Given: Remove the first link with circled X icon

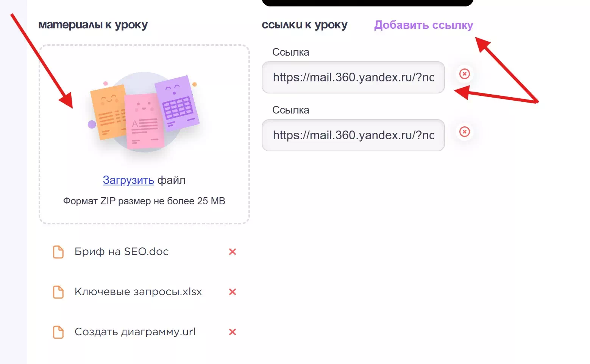Looking at the screenshot, I should (x=464, y=74).
